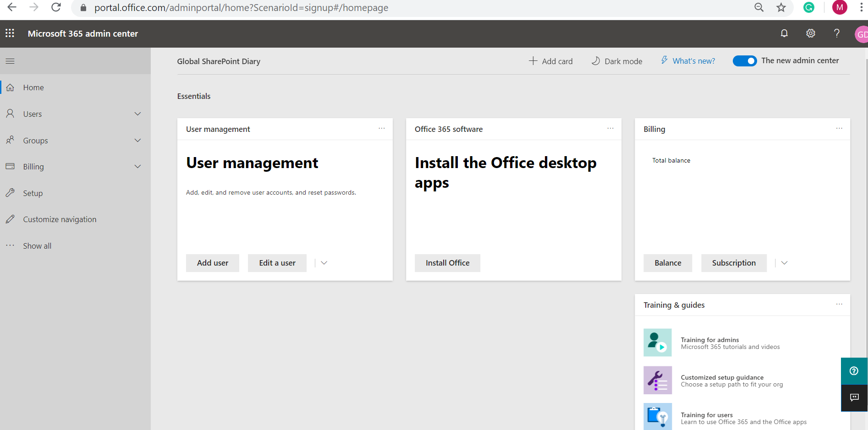The image size is (868, 430).
Task: Open Training for admins link
Action: (710, 340)
